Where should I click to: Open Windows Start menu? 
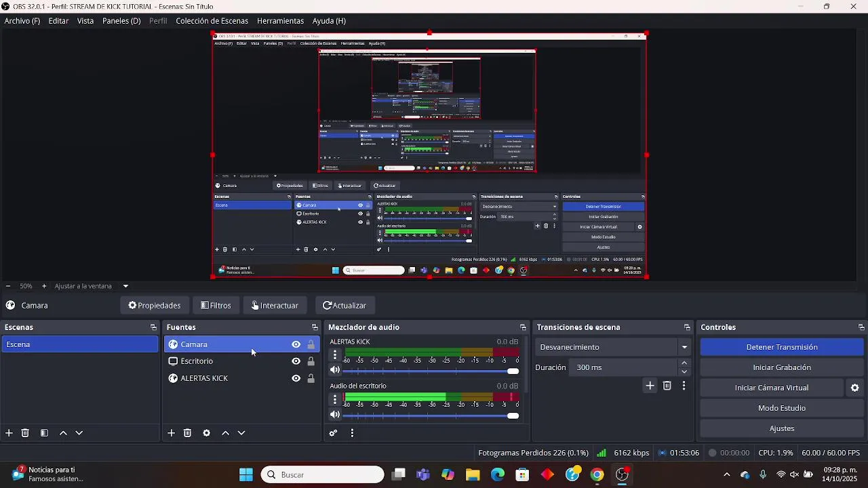pos(246,475)
